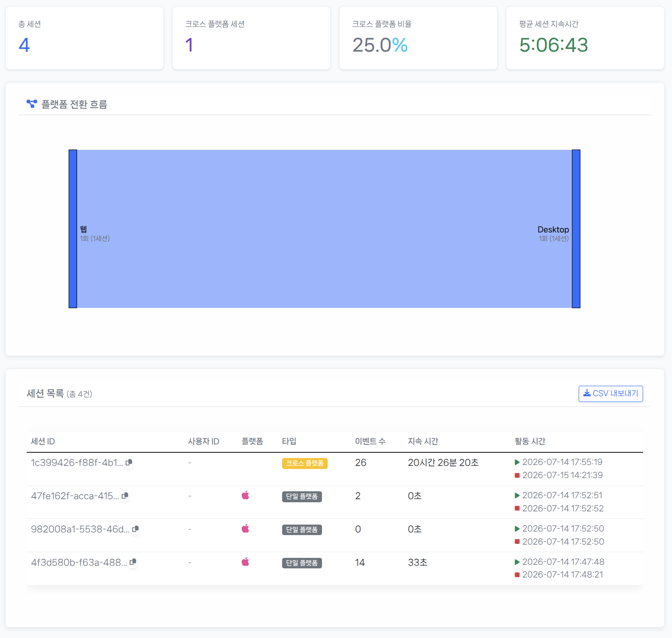This screenshot has height=638, width=672.
Task: Select the Desktop node in the Sankey chart
Action: click(576, 229)
